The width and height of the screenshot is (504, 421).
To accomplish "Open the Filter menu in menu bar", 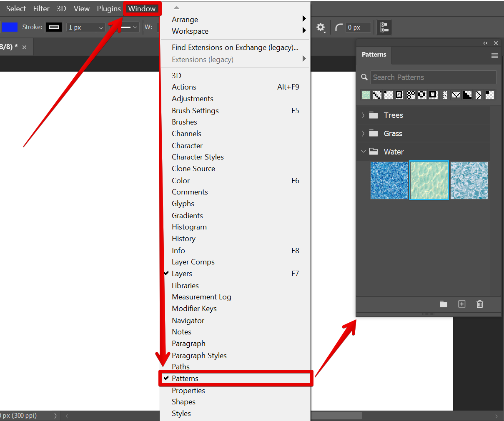I will pos(41,9).
